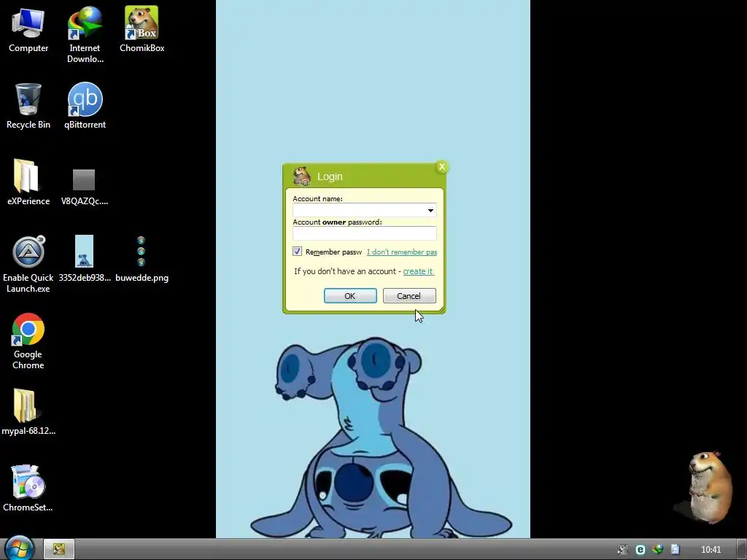Click the Internet Download Manager tray icon
Viewport: 747px width, 560px height.
pyautogui.click(x=657, y=550)
